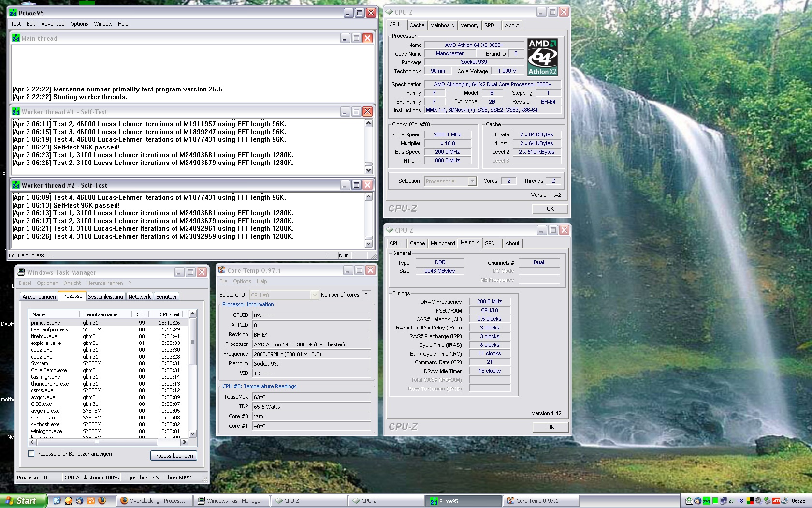Click the Core Temp title bar icon
This screenshot has height=508, width=812.
222,270
